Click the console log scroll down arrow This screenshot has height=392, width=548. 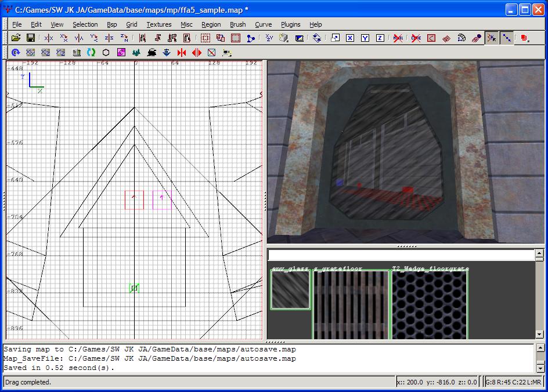point(540,368)
